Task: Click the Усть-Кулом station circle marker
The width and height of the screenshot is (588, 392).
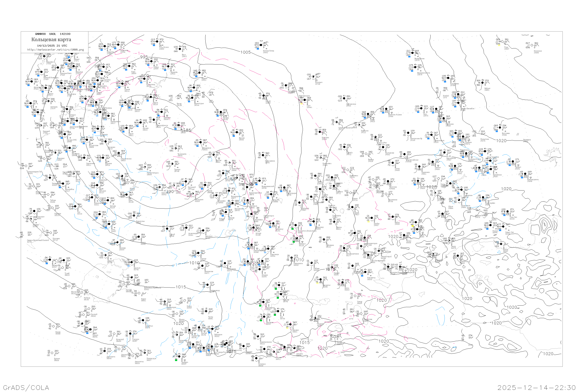Action: coord(157,42)
